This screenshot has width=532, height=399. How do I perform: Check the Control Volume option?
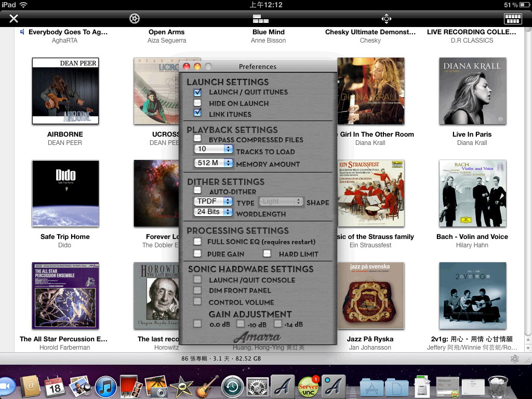(x=197, y=301)
